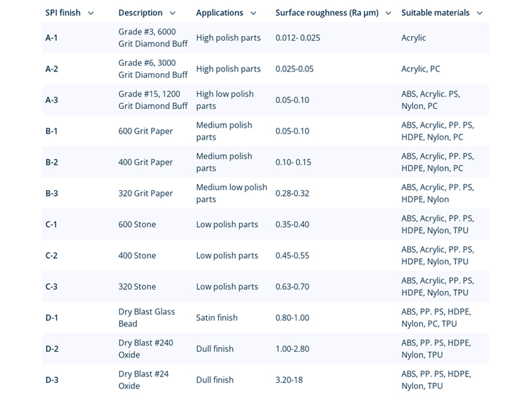Click roughness value '0.28-0.32'
Viewport: 532px width, 399px height.
(x=292, y=194)
